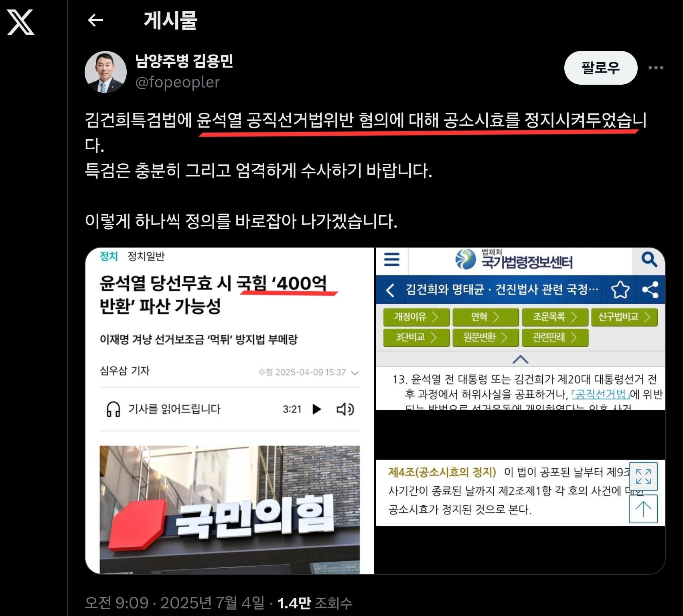
Task: Open the @fopeopler handle
Action: (x=178, y=82)
